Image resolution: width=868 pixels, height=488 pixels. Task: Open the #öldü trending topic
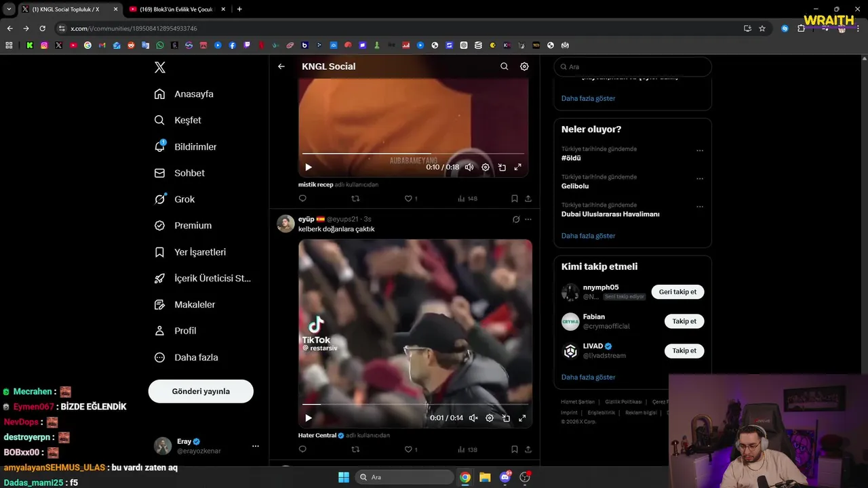tap(571, 158)
